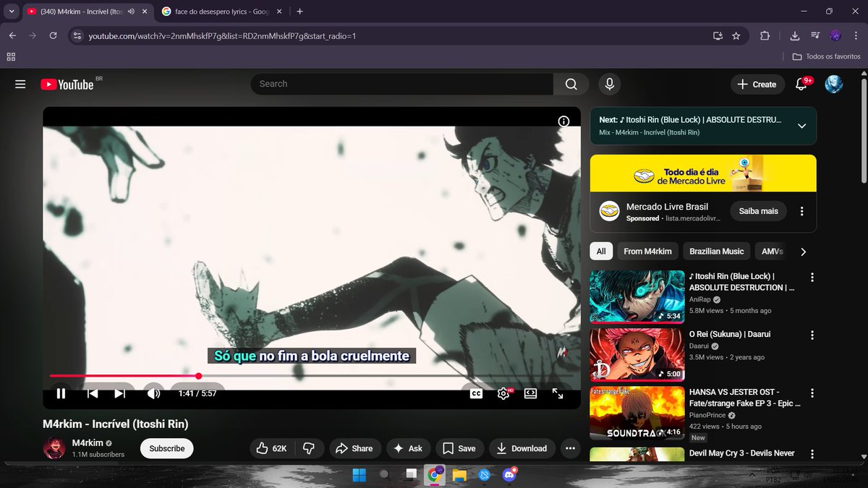Open ABSOLUTE DESTRUCTION video thumbnail
The height and width of the screenshot is (488, 868).
pyautogui.click(x=637, y=296)
